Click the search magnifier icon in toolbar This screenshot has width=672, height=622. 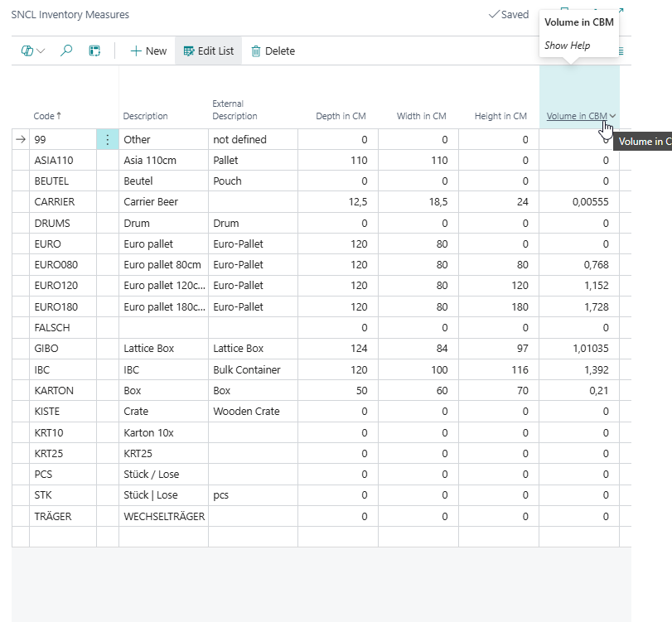[67, 51]
